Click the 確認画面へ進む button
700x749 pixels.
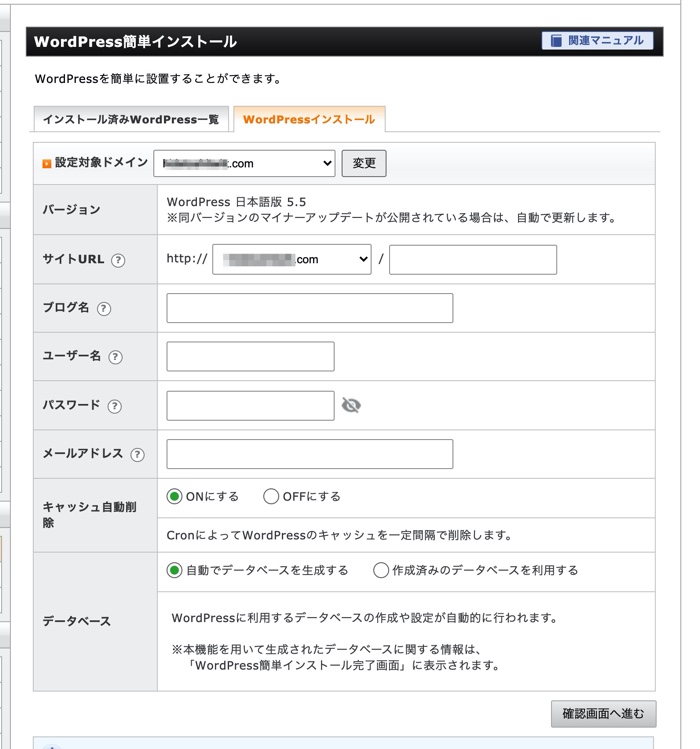(603, 714)
